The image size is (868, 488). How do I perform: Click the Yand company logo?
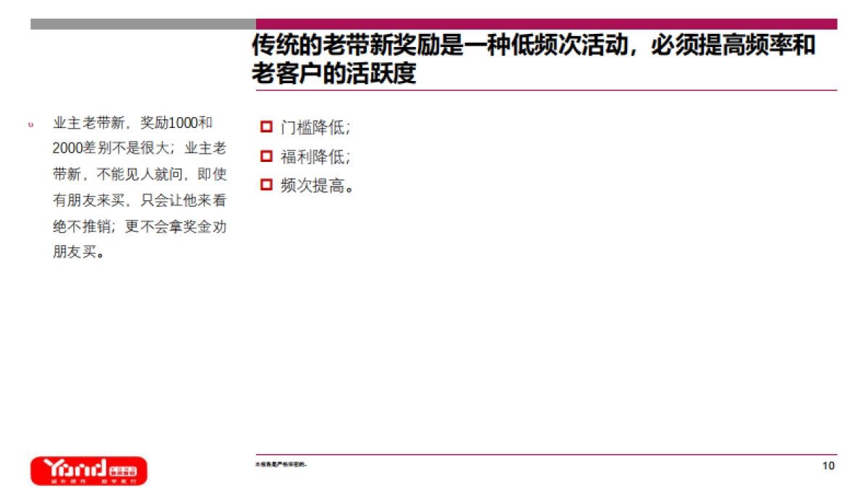[89, 470]
